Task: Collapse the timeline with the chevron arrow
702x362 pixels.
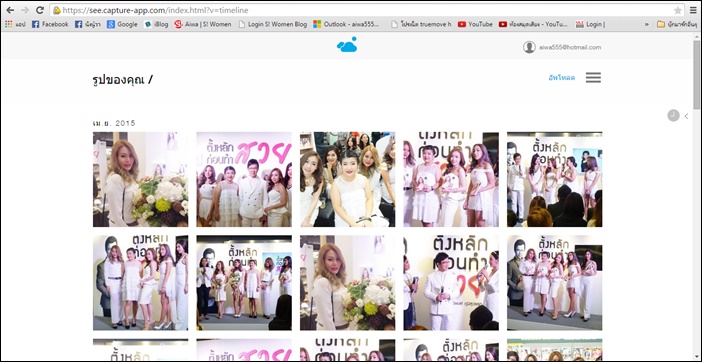Action: (x=686, y=116)
